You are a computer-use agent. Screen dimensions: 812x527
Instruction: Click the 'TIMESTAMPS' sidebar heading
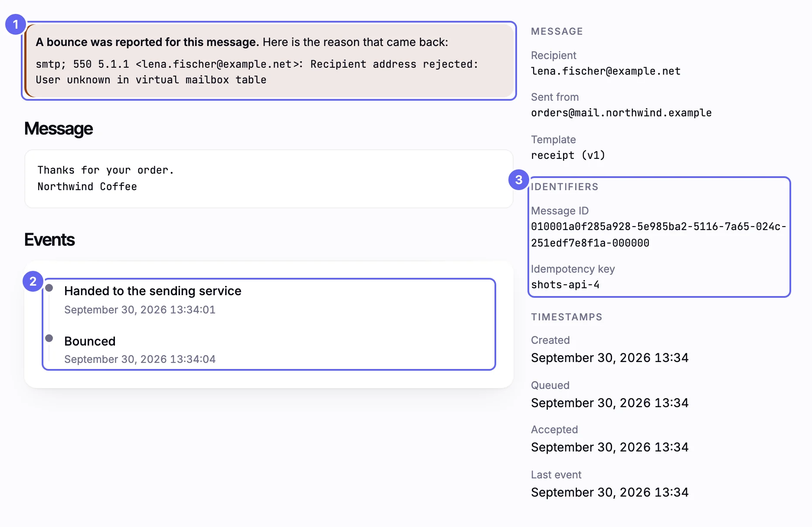point(566,317)
